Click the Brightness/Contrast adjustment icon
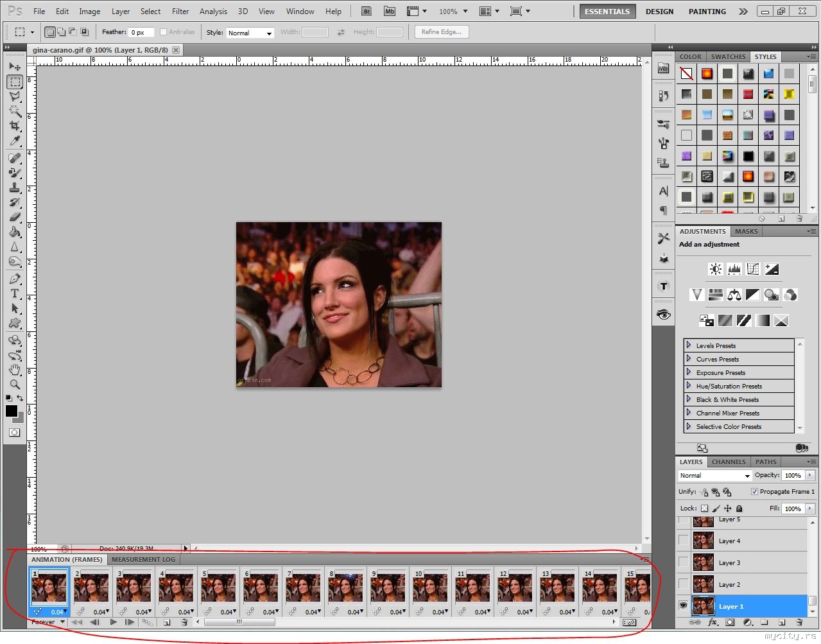Image resolution: width=821 pixels, height=644 pixels. (x=715, y=269)
